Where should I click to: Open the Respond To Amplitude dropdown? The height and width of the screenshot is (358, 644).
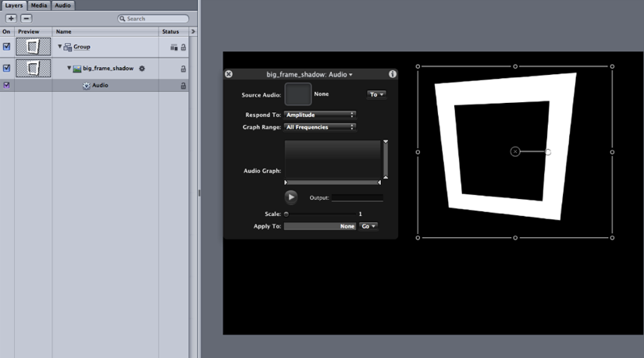[x=320, y=115]
